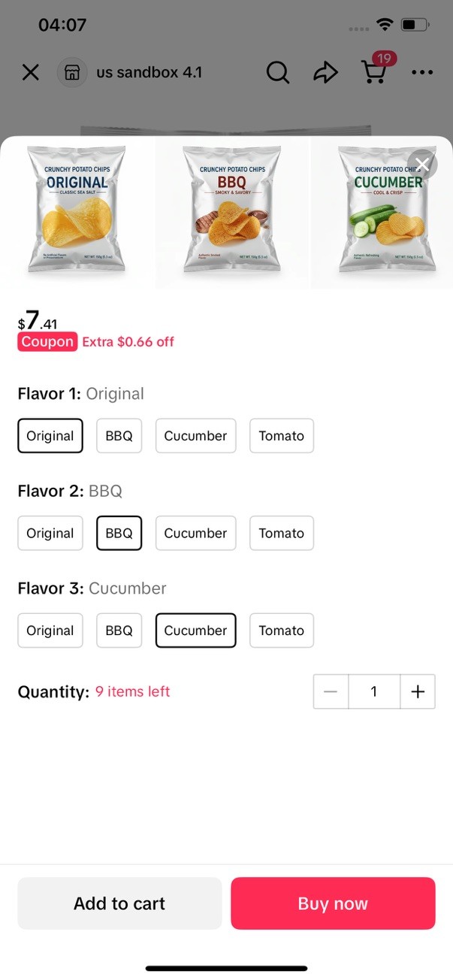Open the shopping cart with 19 items
The image size is (453, 980).
point(374,73)
